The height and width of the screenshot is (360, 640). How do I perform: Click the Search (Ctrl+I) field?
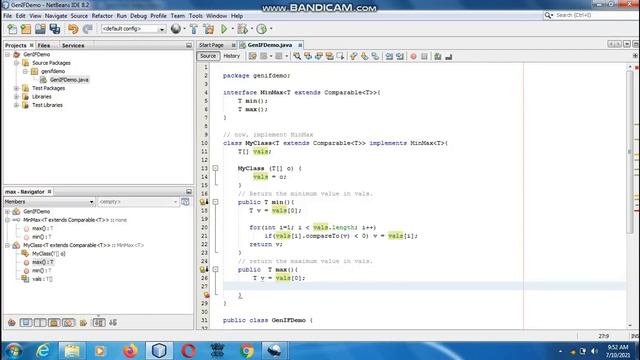[x=592, y=15]
